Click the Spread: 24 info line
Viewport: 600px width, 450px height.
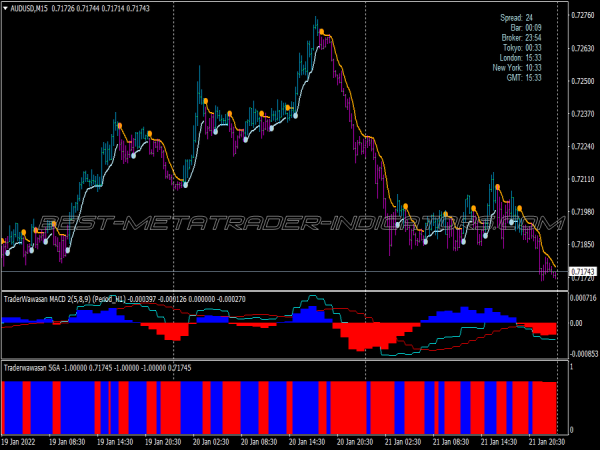click(x=516, y=18)
